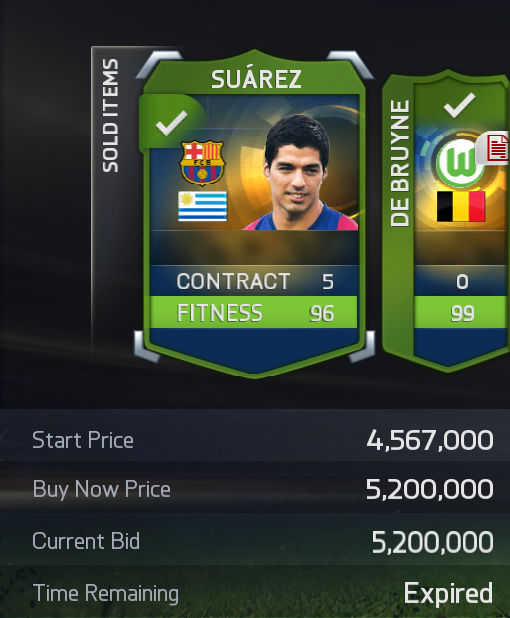The height and width of the screenshot is (618, 510).
Task: Click the fitness 99 value on De Bruyne card
Action: coord(462,313)
